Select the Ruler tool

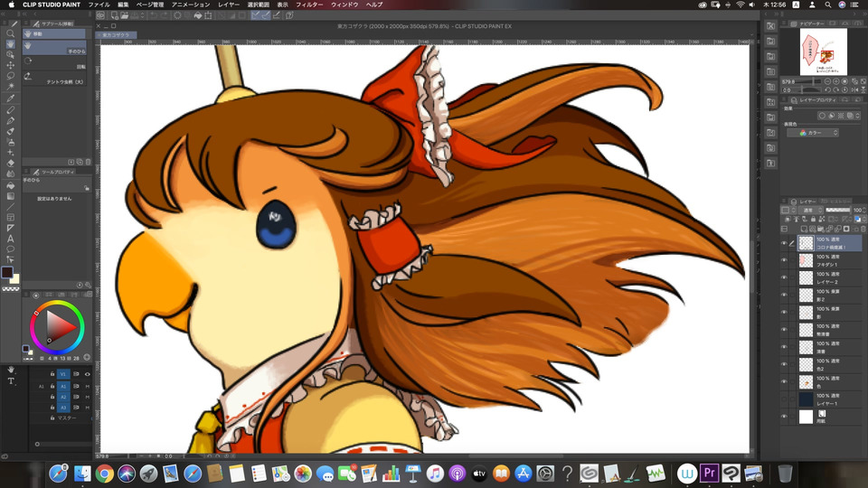pyautogui.click(x=11, y=228)
